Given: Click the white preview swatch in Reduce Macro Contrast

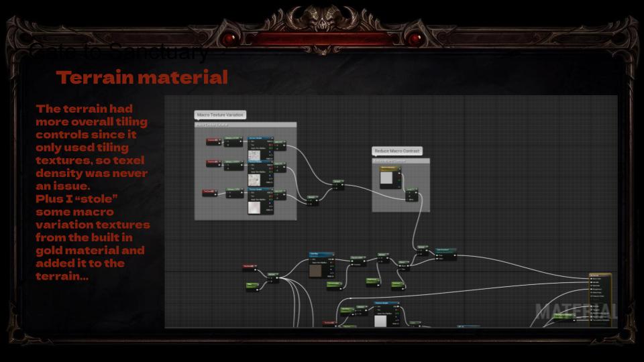Looking at the screenshot, I should (388, 179).
